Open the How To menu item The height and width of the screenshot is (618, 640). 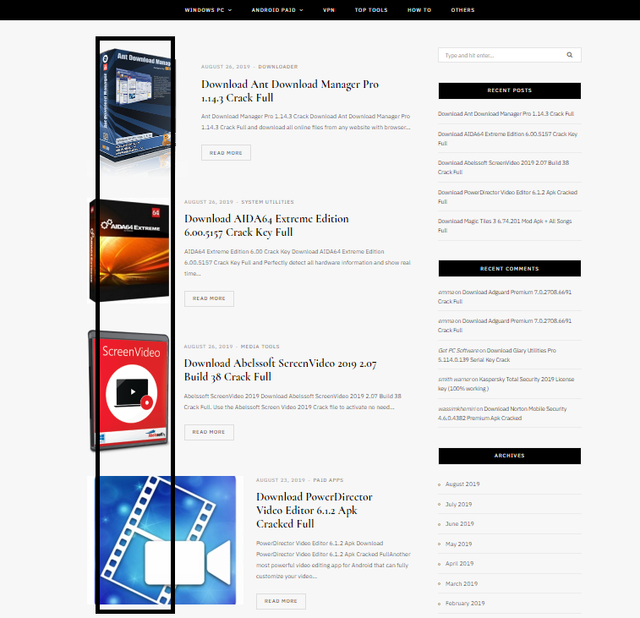(x=419, y=10)
